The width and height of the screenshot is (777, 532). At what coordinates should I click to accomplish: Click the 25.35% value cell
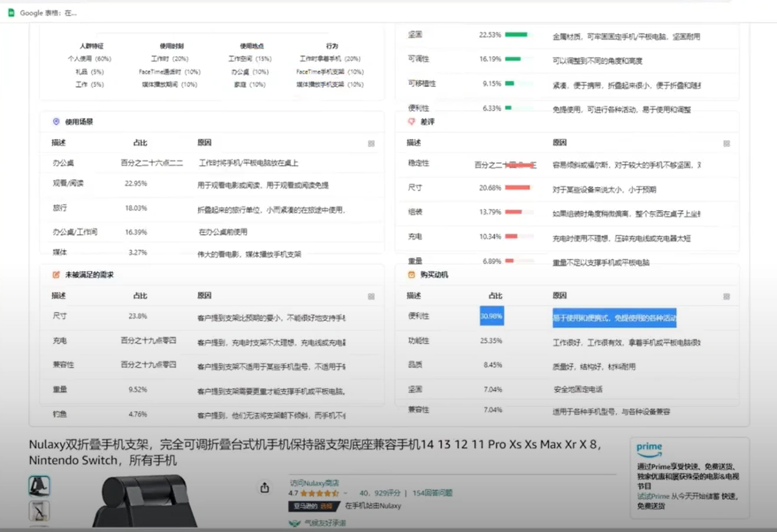[x=491, y=341]
